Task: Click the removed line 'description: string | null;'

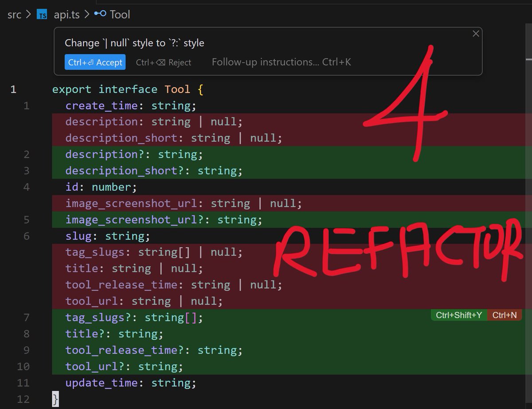Action: pyautogui.click(x=154, y=122)
